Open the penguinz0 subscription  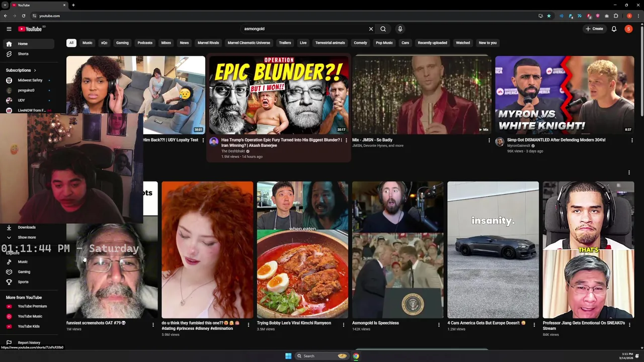pyautogui.click(x=28, y=90)
